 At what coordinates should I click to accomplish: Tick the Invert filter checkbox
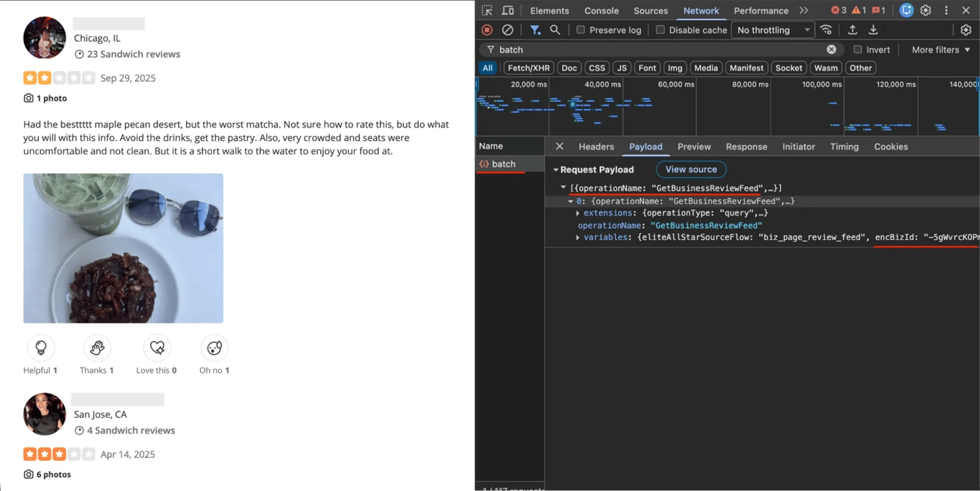point(857,50)
